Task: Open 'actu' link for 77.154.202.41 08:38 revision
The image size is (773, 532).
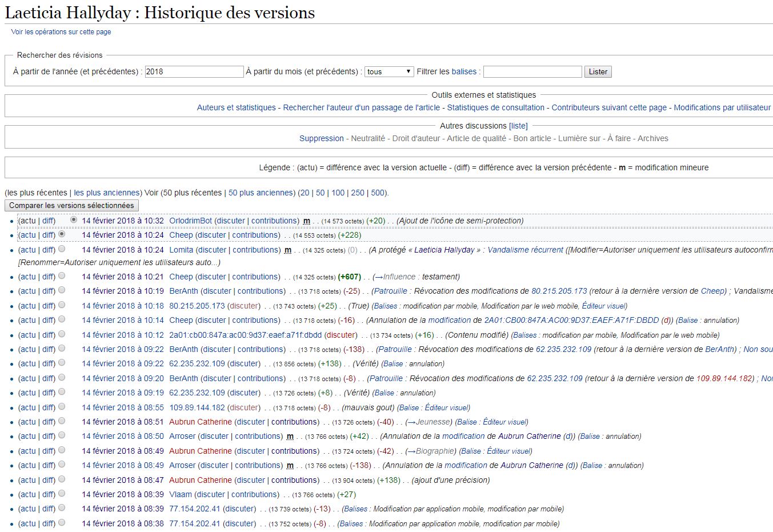Action: pos(27,523)
